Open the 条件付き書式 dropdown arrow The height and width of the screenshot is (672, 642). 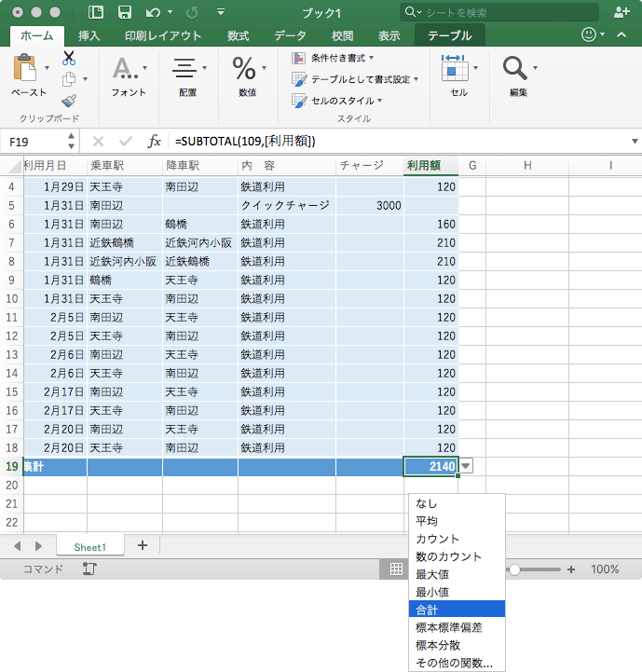click(x=371, y=58)
